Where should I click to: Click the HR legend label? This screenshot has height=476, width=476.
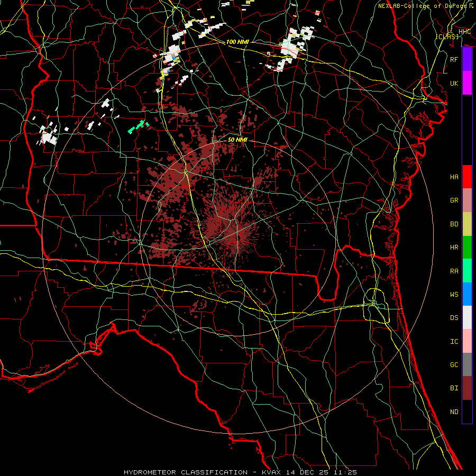pos(454,248)
